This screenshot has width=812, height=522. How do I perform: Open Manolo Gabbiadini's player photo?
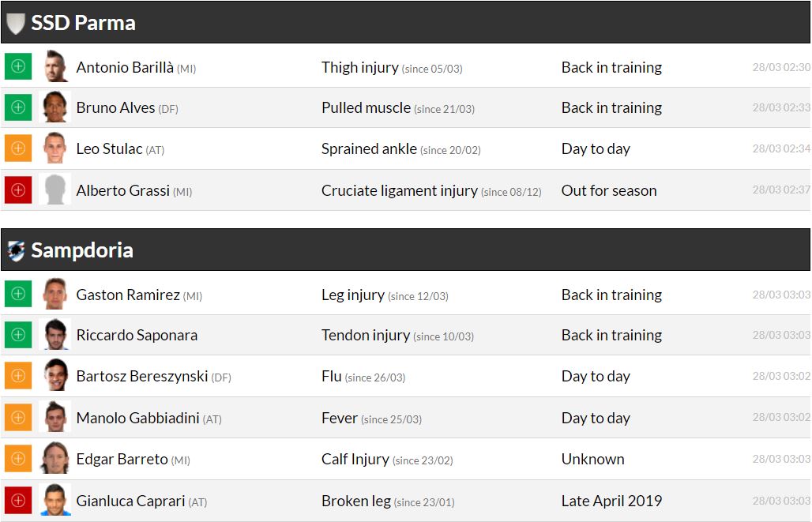tap(55, 417)
